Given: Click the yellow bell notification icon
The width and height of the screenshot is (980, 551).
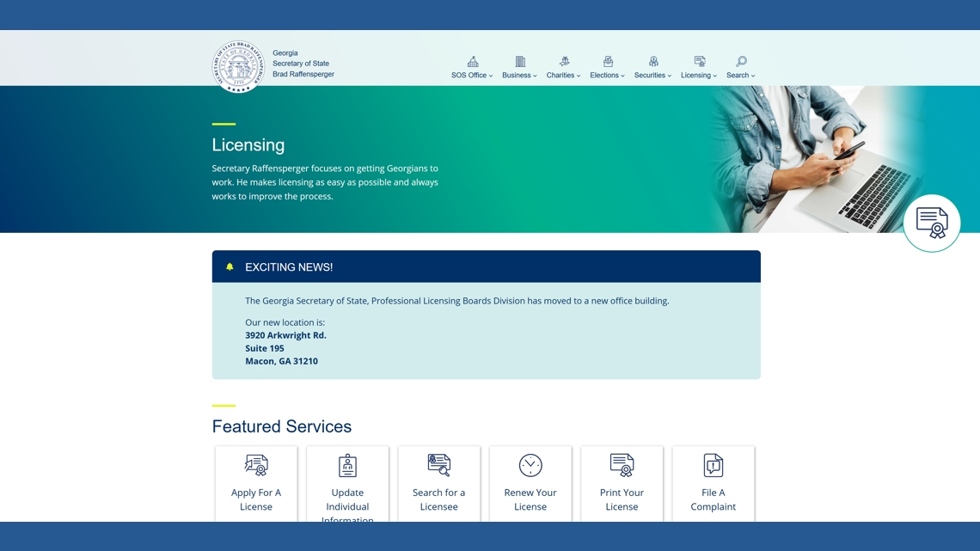Looking at the screenshot, I should pos(230,267).
